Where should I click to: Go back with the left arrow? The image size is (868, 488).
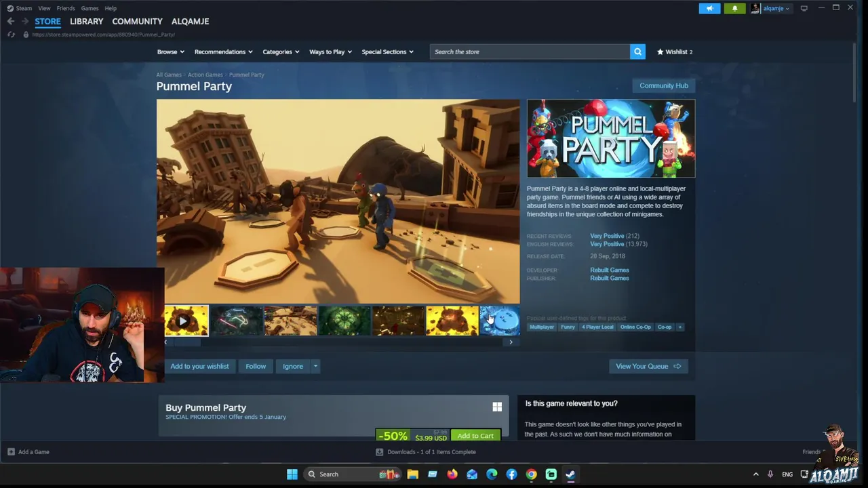click(x=10, y=21)
